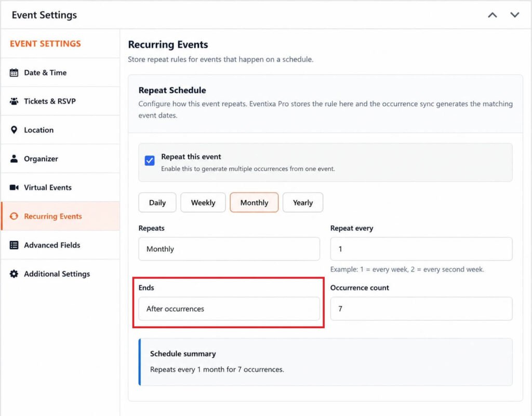Click the list icon for Advanced Fields

point(14,245)
